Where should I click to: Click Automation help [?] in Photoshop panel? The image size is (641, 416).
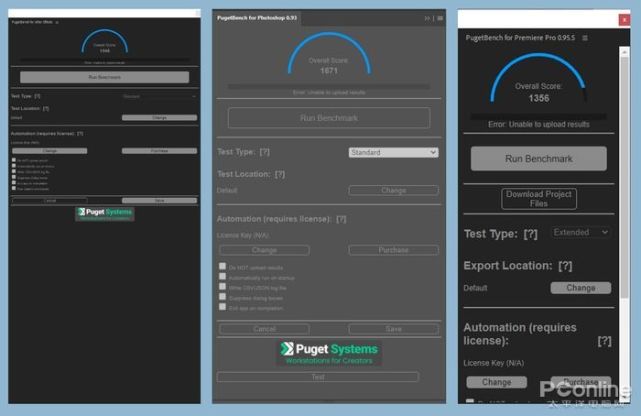[341, 219]
